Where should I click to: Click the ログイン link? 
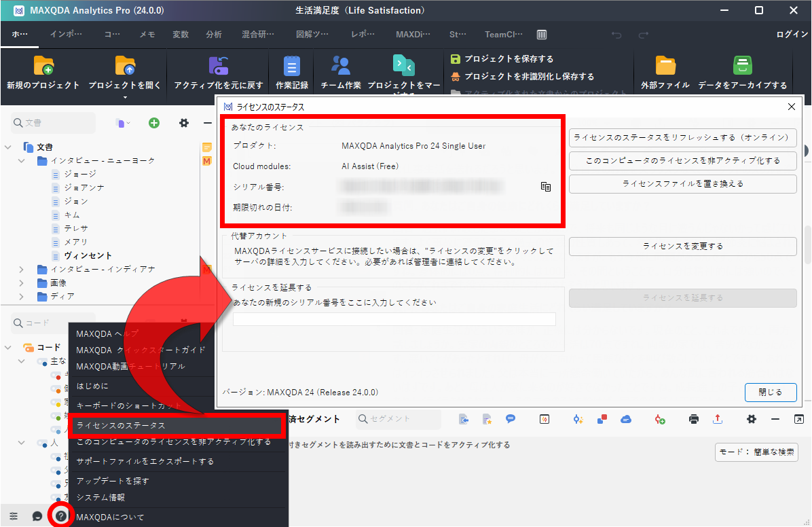(792, 34)
